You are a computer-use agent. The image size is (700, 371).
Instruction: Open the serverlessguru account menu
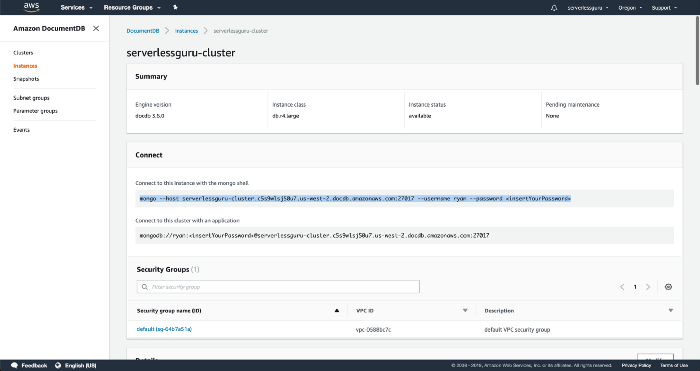pyautogui.click(x=588, y=8)
